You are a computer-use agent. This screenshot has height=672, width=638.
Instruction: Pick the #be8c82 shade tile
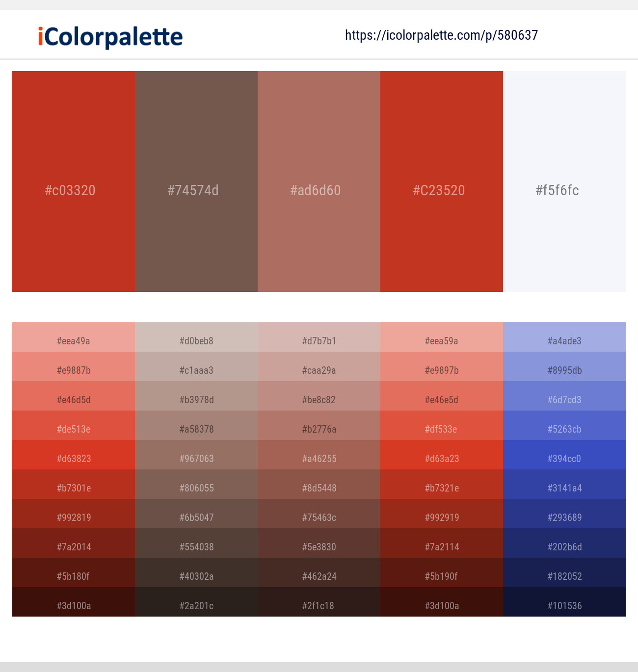[x=319, y=396]
